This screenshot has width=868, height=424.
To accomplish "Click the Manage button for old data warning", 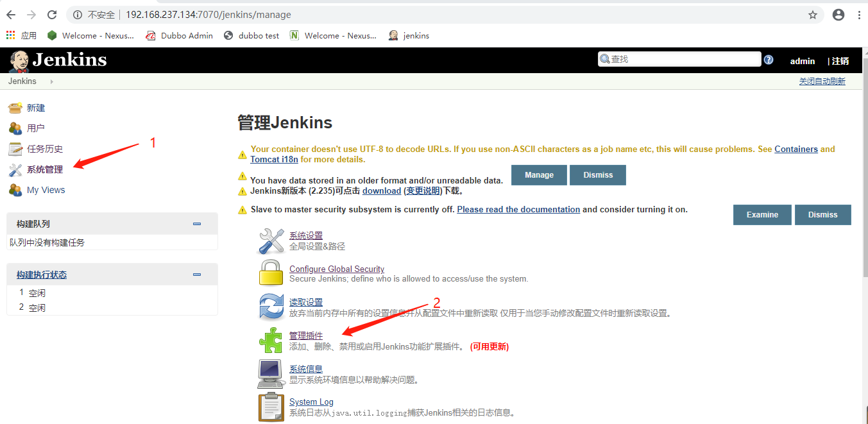I will click(x=538, y=174).
